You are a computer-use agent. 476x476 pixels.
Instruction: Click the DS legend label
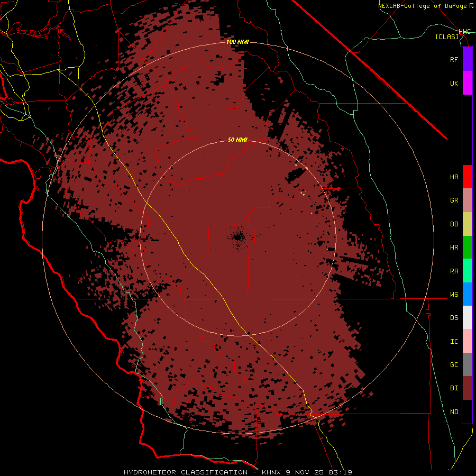pyautogui.click(x=454, y=317)
